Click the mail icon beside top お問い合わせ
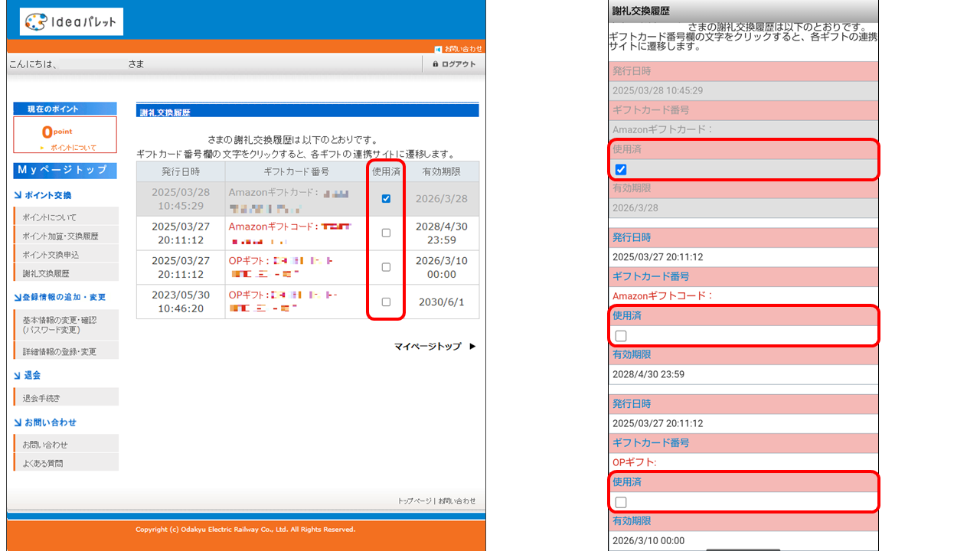 click(438, 49)
